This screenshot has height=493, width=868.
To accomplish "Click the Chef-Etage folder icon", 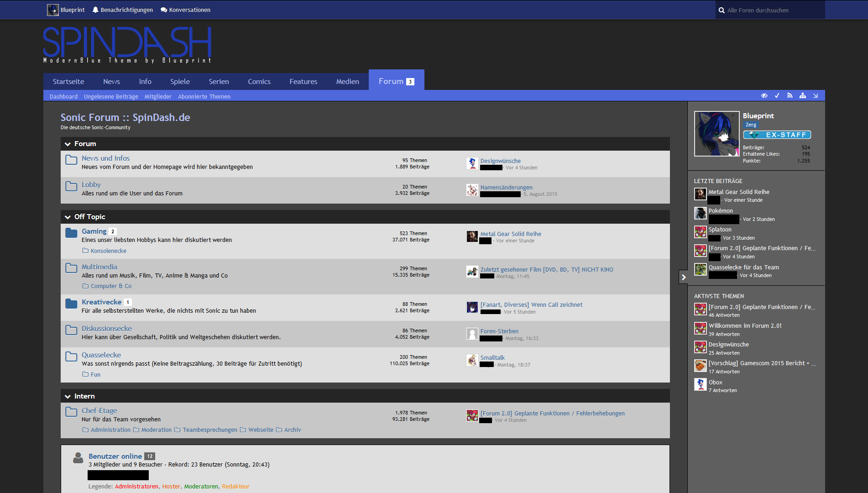I will tap(71, 412).
